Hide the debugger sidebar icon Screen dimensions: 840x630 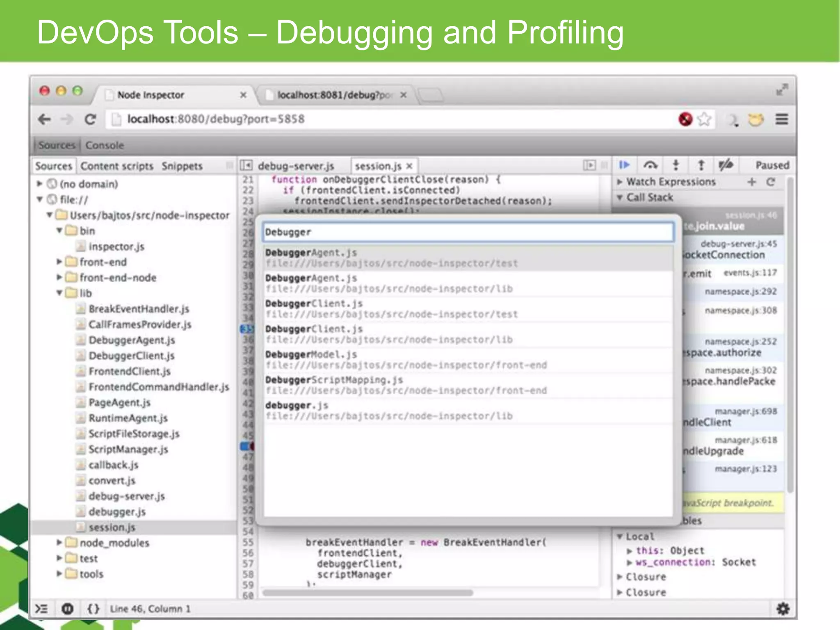coord(589,165)
